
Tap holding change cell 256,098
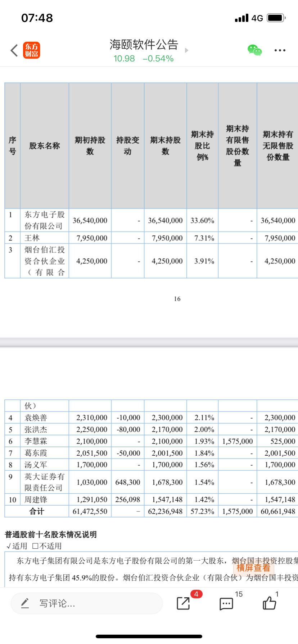point(128,500)
